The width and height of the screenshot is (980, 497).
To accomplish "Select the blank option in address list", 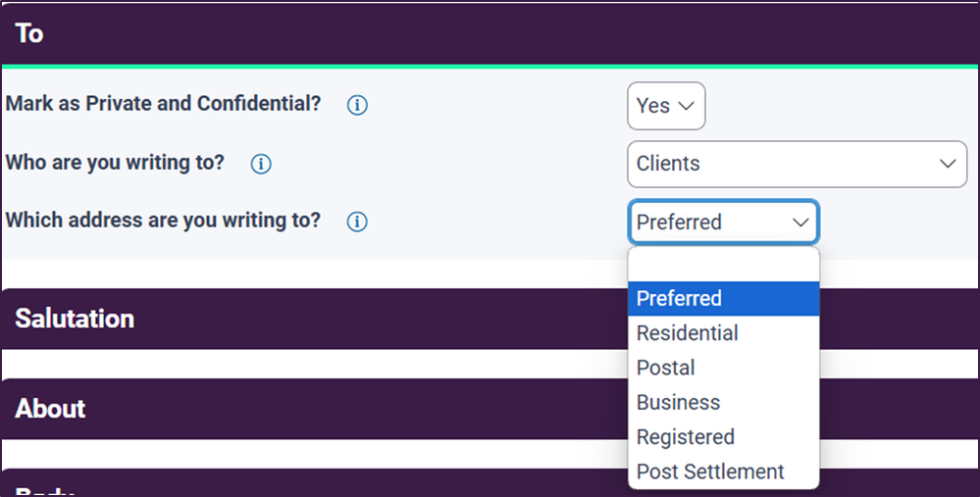I will click(x=724, y=265).
